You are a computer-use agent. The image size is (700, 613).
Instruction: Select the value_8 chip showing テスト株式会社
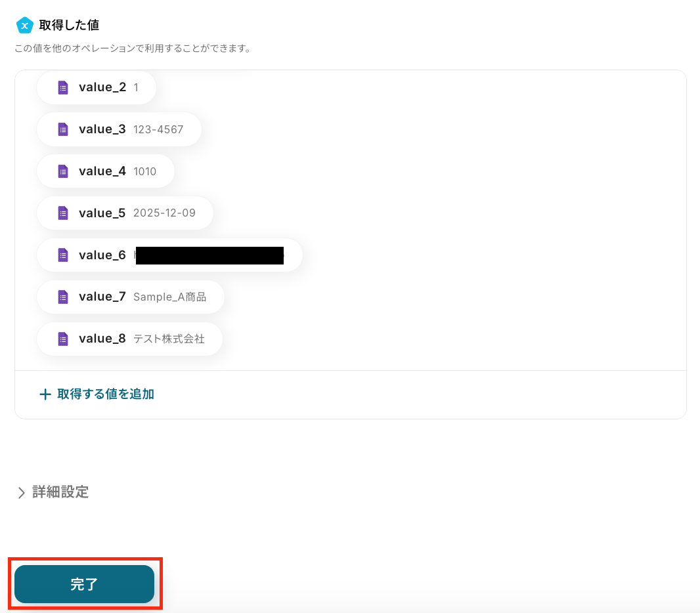point(129,339)
